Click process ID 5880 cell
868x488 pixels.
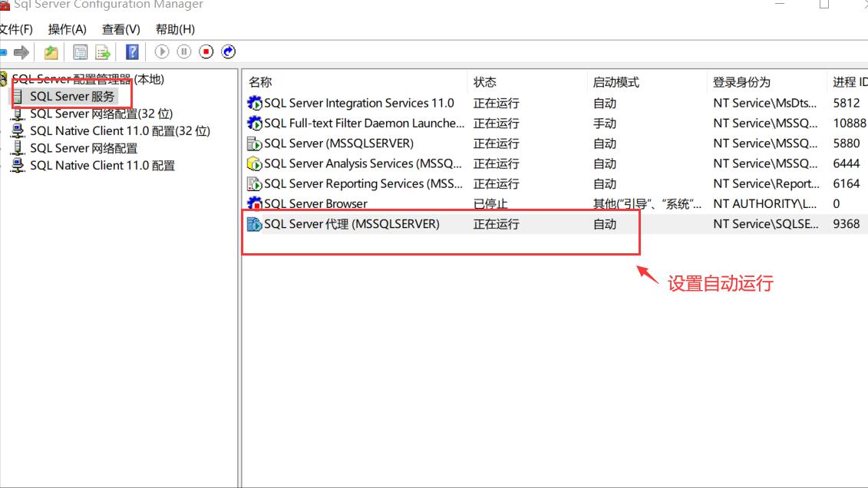pyautogui.click(x=847, y=143)
